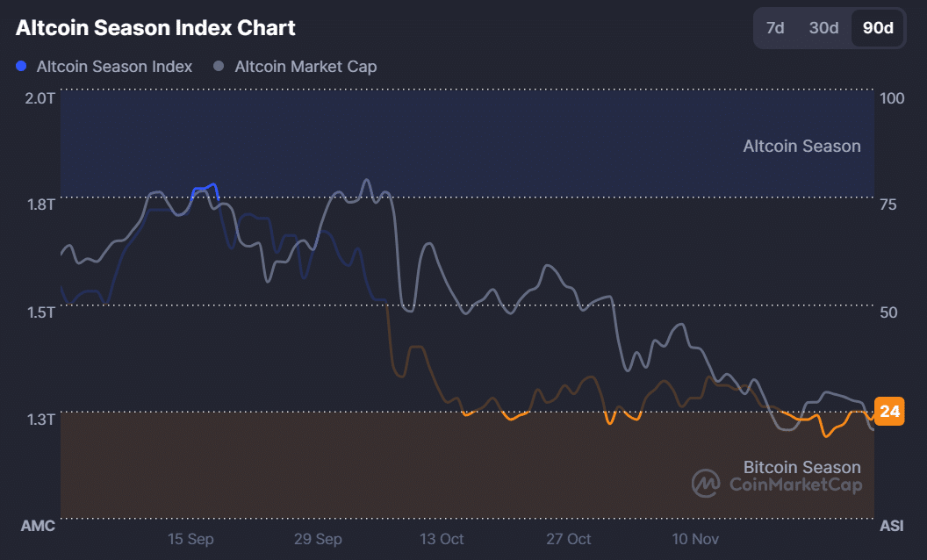Click the Altcoin Season zone label

[801, 146]
